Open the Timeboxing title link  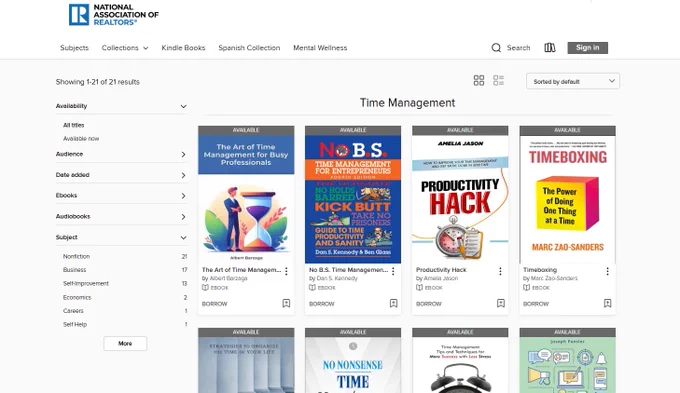click(540, 270)
